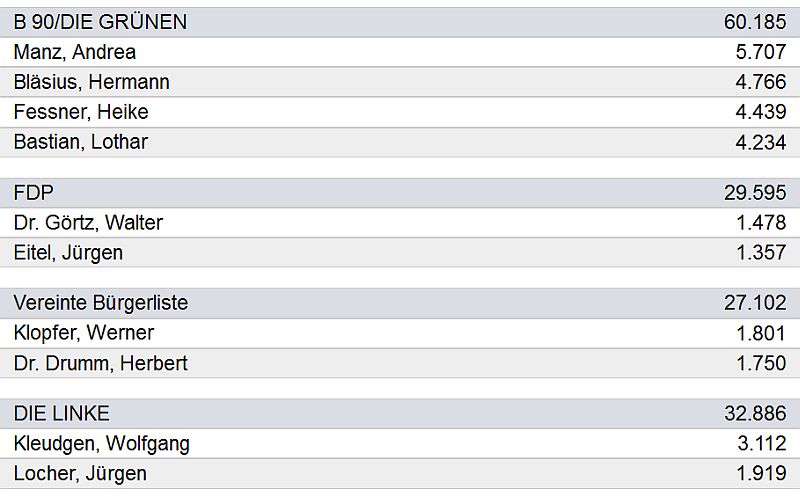This screenshot has width=800, height=497.
Task: Click Bläsius, Hermann candidate name
Action: 92,82
